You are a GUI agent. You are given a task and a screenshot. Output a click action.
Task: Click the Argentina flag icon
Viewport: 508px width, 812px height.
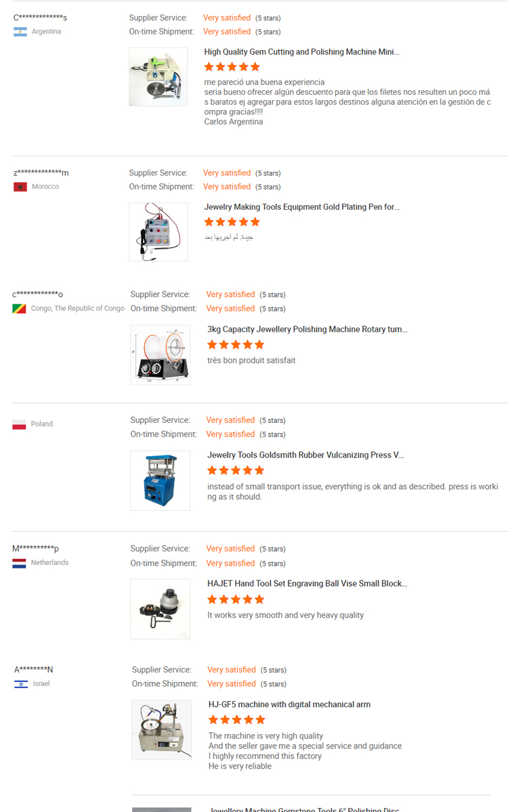click(20, 32)
